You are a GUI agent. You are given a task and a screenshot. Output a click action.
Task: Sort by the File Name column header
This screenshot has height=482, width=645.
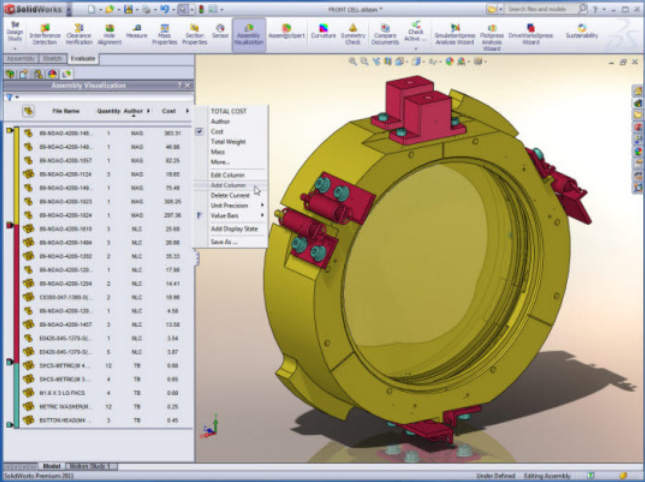coord(66,111)
